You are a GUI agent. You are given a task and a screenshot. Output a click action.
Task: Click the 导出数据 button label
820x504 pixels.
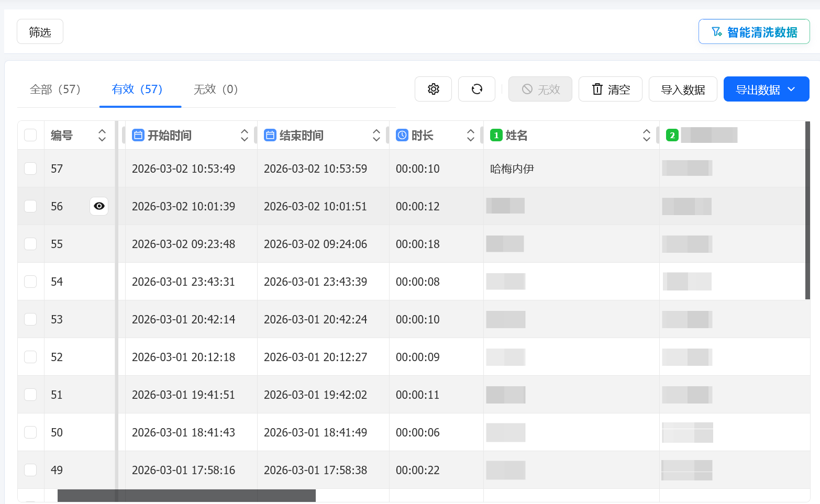(758, 90)
